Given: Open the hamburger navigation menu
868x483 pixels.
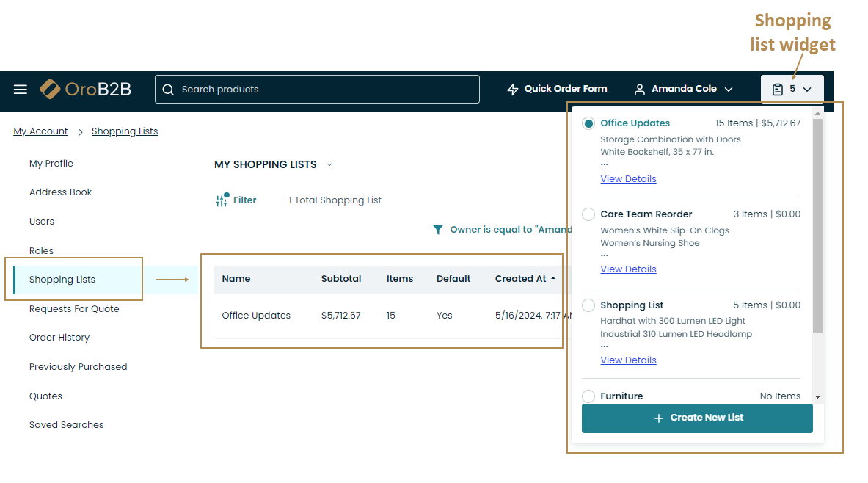Looking at the screenshot, I should (x=21, y=90).
